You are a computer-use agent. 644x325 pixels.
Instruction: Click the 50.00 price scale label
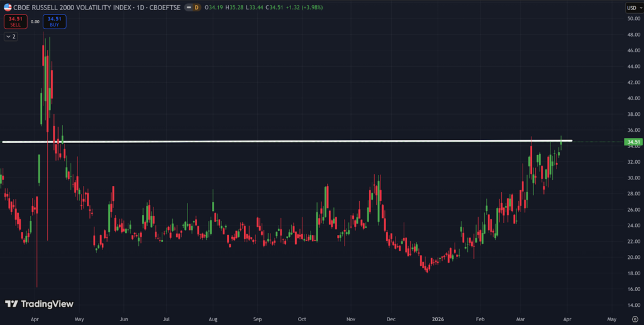point(633,18)
